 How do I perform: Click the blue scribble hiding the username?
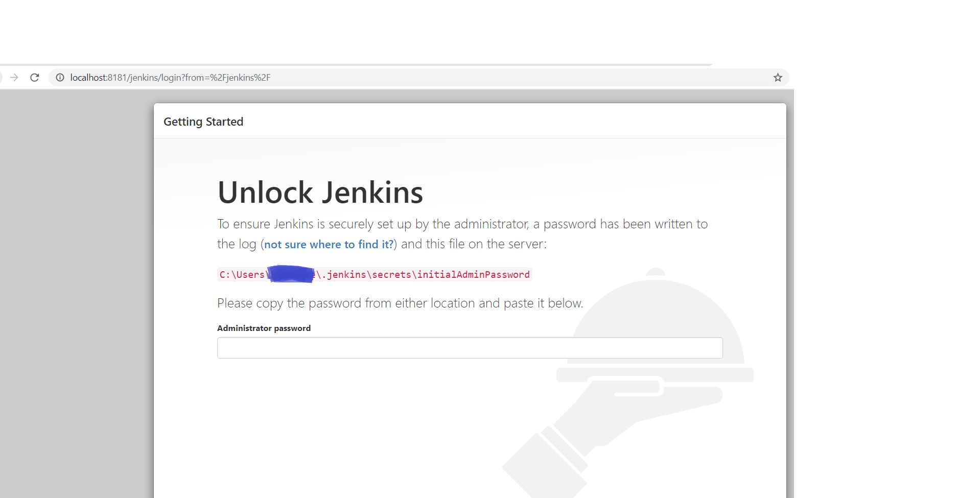coord(290,274)
